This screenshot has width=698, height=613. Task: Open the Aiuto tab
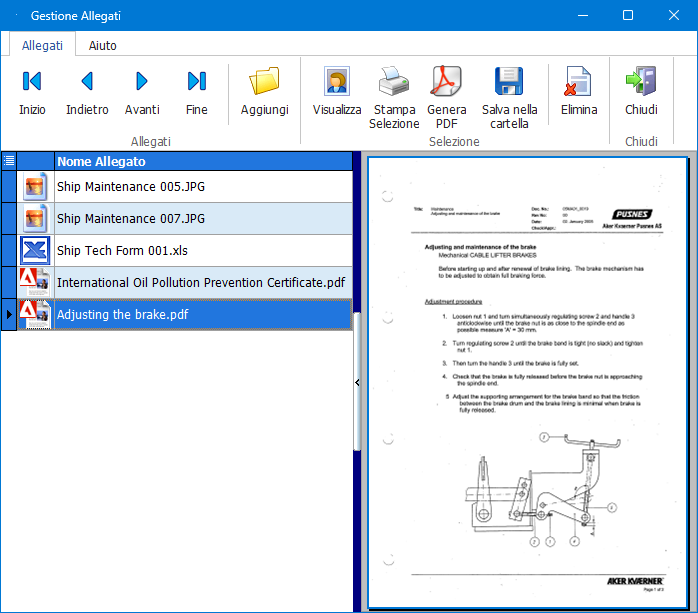click(x=102, y=45)
